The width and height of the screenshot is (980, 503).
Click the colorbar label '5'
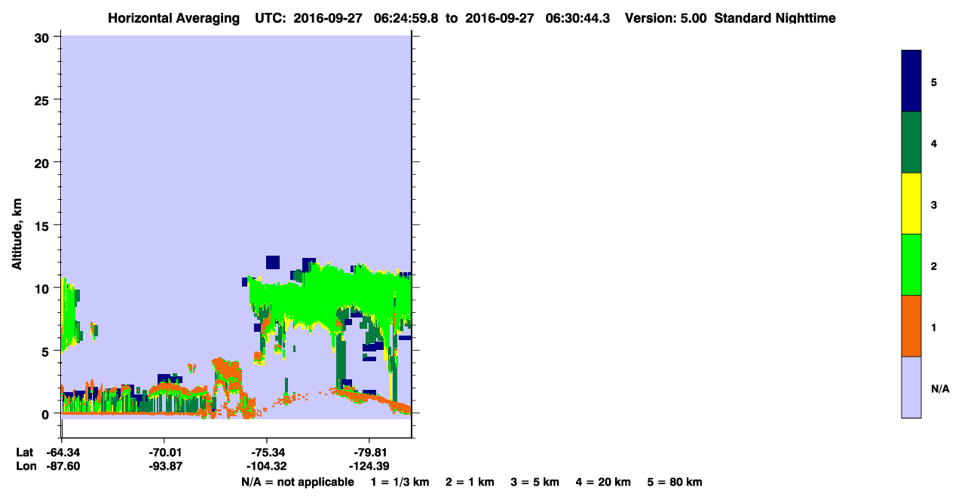coord(934,81)
